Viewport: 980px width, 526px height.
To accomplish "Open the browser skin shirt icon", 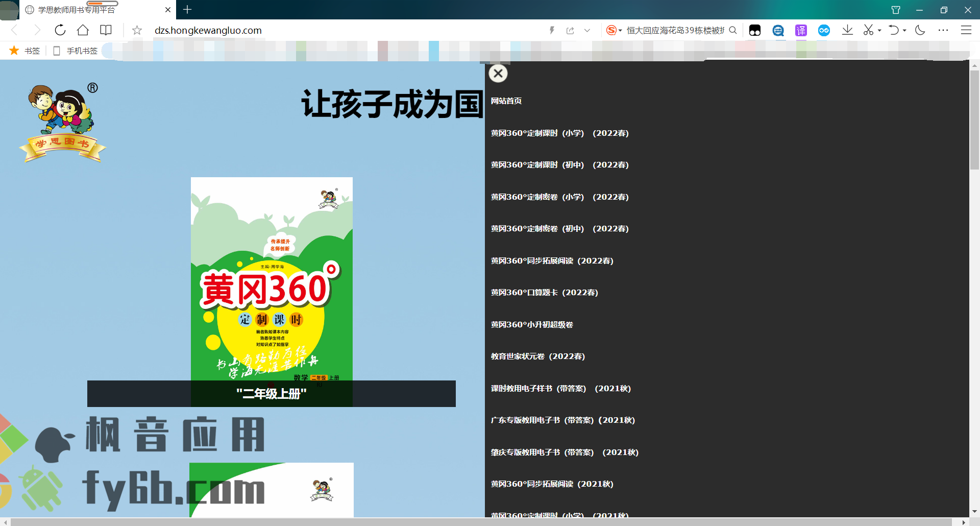I will click(896, 10).
